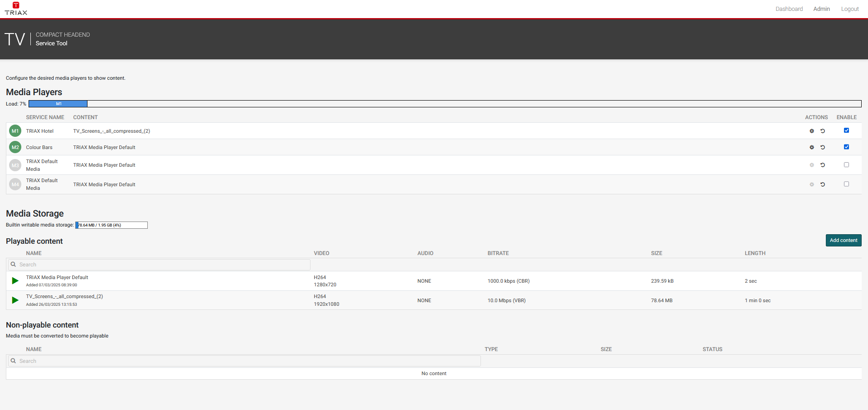Focus the playable content search field
This screenshot has width=868, height=410.
point(159,265)
